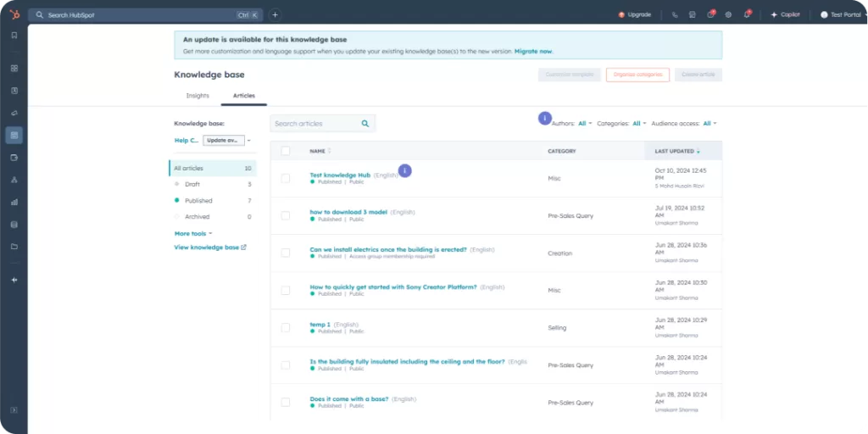This screenshot has height=434, width=868.
Task: Open the Test knowledge Hub article link
Action: (x=340, y=175)
